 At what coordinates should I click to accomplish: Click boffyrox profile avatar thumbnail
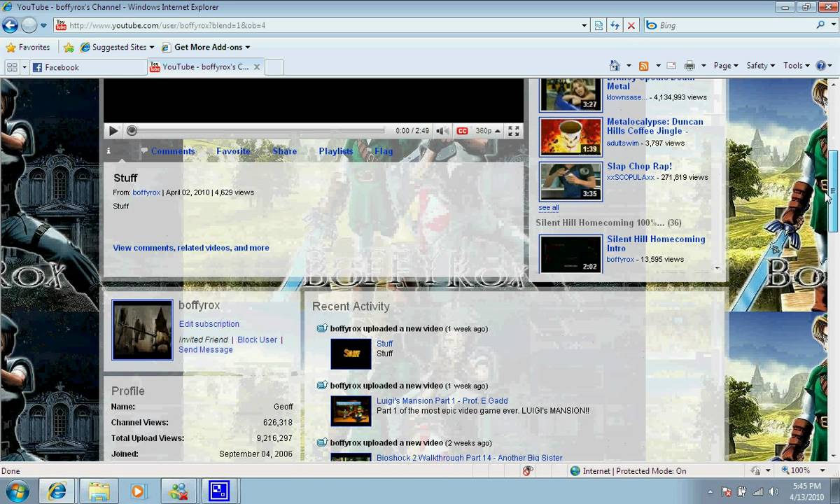(142, 330)
